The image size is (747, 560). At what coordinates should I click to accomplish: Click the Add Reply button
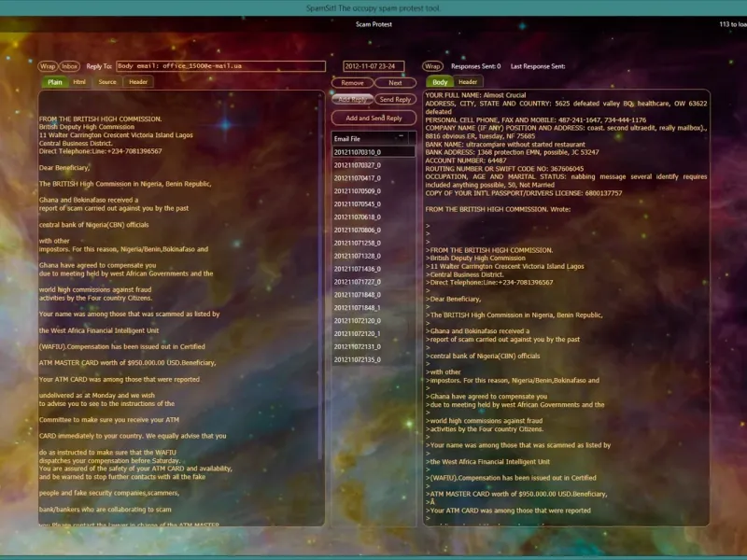(x=353, y=99)
